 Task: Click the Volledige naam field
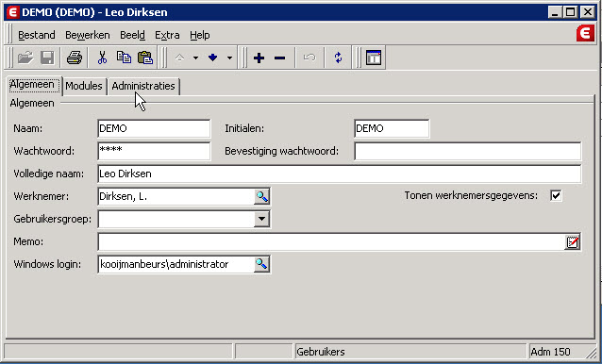(x=339, y=174)
